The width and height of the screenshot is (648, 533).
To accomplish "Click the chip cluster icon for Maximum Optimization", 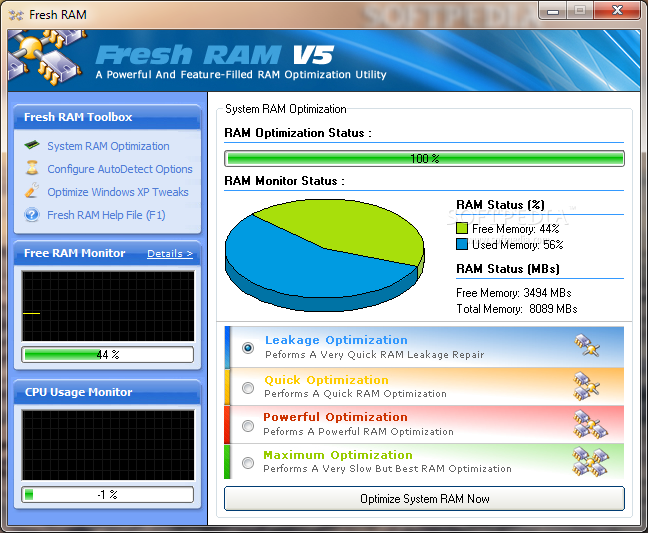I will click(591, 462).
